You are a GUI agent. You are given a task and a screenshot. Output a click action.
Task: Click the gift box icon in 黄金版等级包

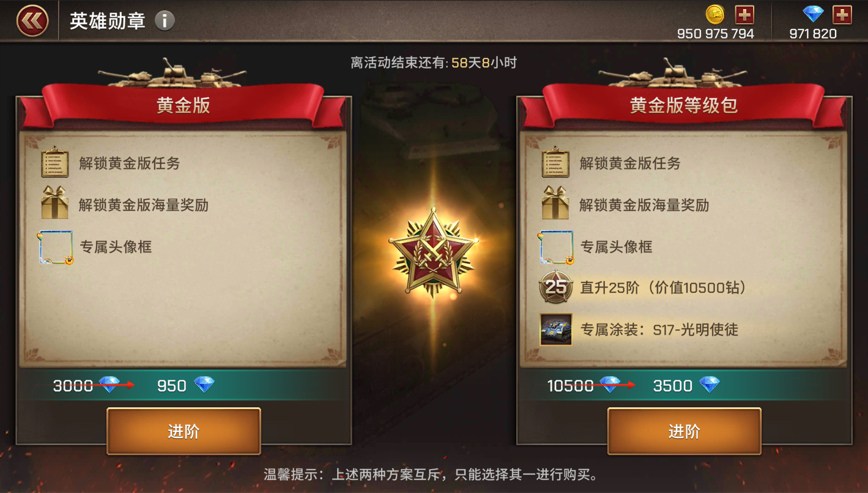click(555, 204)
